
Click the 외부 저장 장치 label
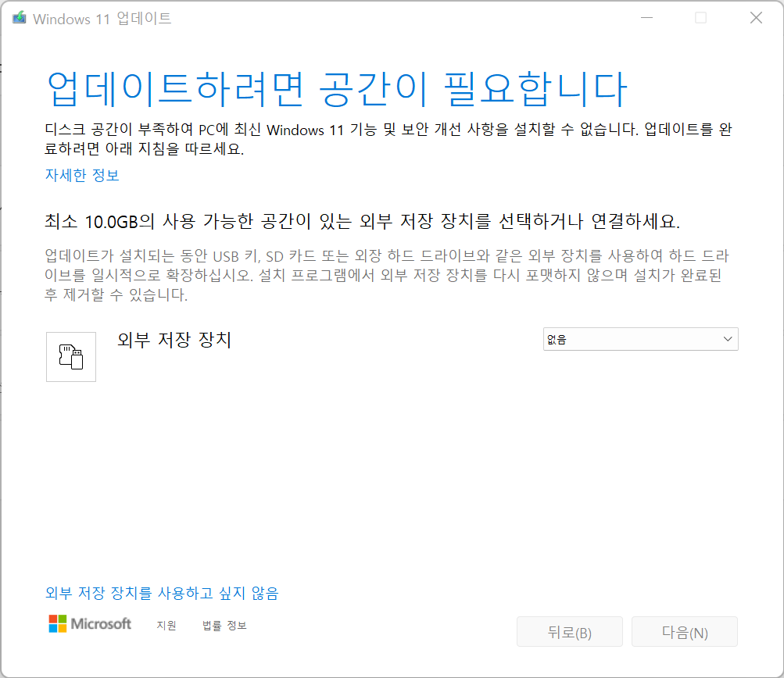tap(174, 340)
